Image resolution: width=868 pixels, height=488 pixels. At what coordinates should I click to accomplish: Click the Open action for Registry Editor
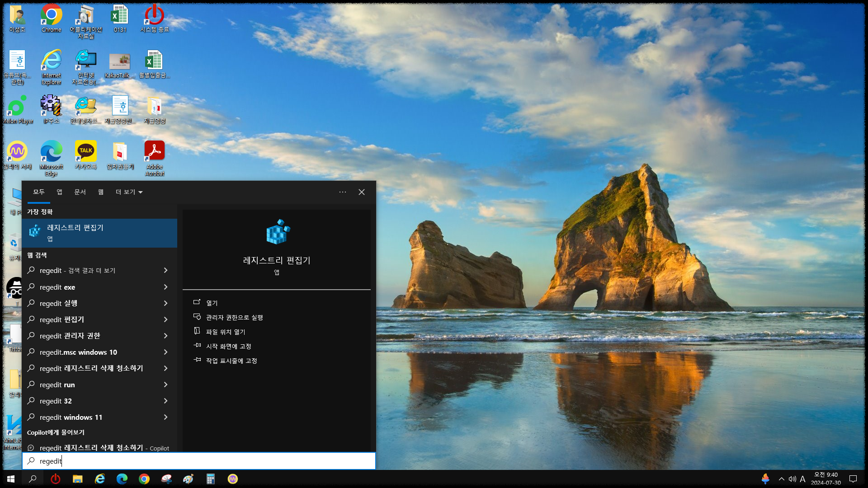pyautogui.click(x=212, y=303)
